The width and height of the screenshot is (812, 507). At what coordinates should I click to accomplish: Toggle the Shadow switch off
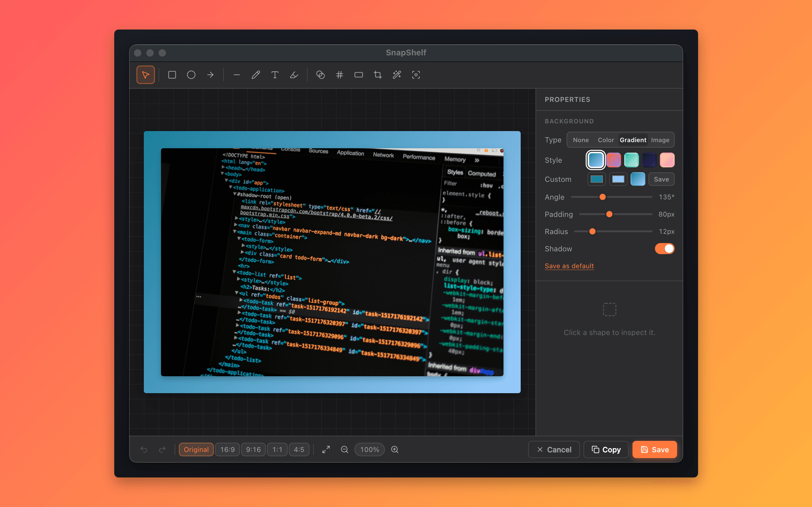pos(665,249)
